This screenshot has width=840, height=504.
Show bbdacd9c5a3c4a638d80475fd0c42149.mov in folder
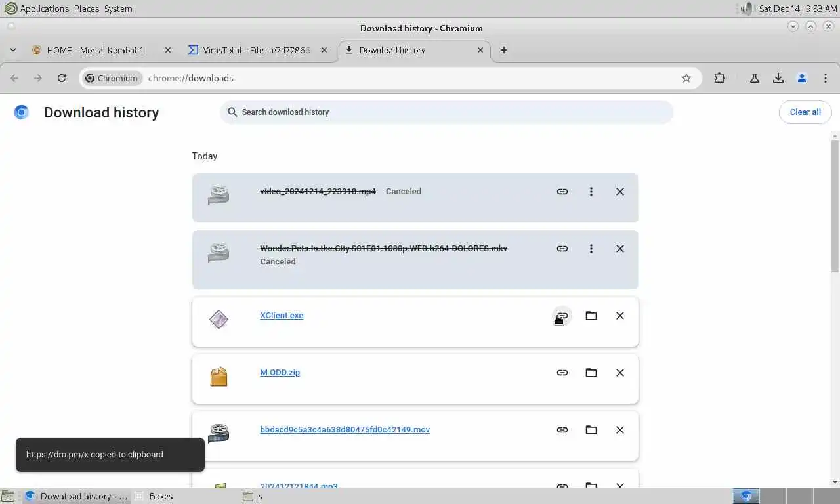[x=591, y=430]
